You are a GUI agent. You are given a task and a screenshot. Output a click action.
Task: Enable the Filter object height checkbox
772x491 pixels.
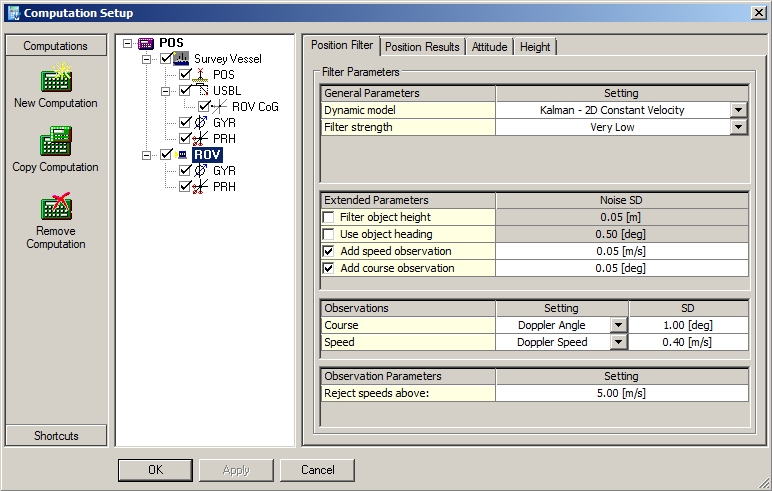click(329, 218)
